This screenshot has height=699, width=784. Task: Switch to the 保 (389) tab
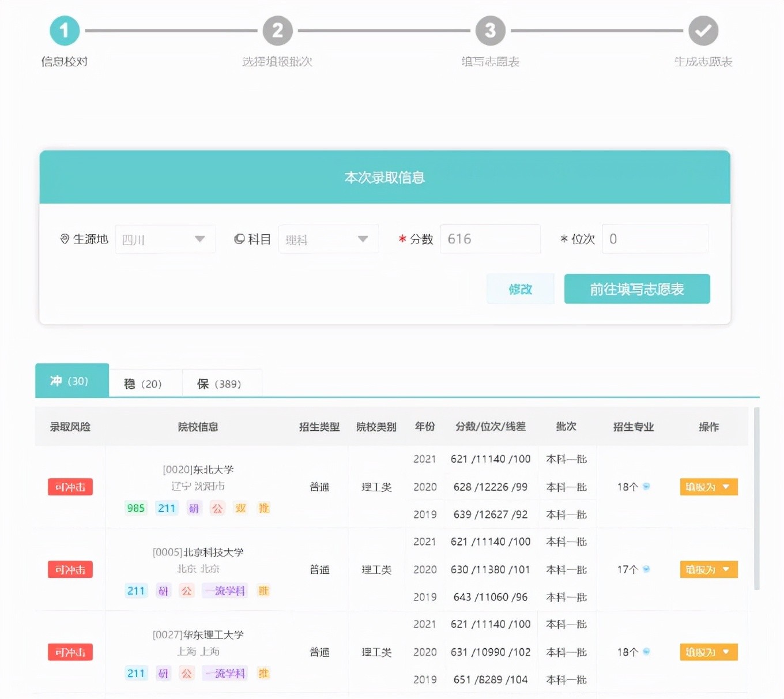point(220,384)
